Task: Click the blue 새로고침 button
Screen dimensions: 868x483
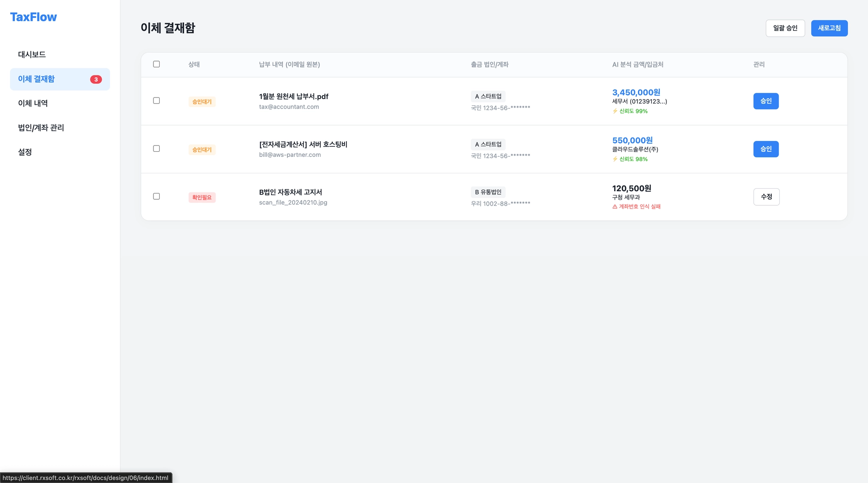Action: pos(829,28)
